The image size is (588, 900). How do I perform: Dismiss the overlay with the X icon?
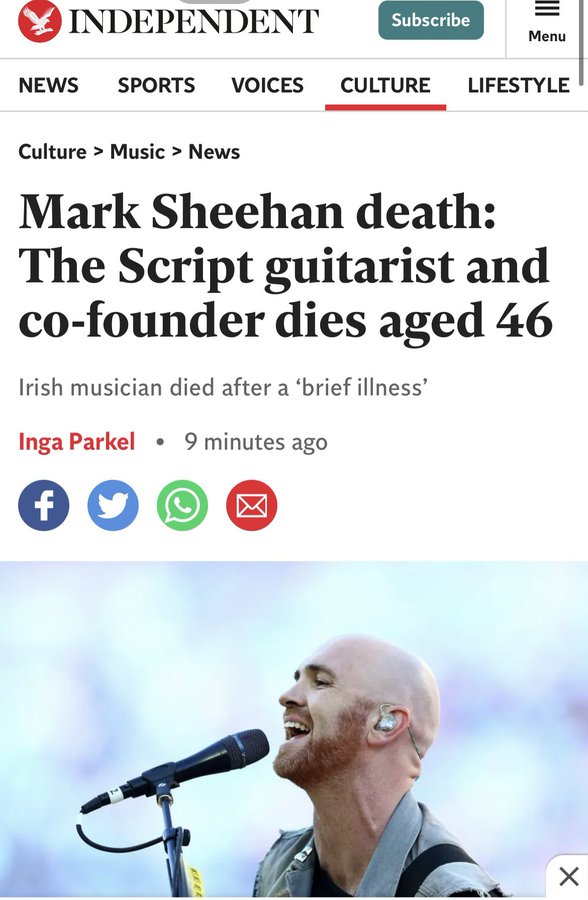(x=568, y=876)
